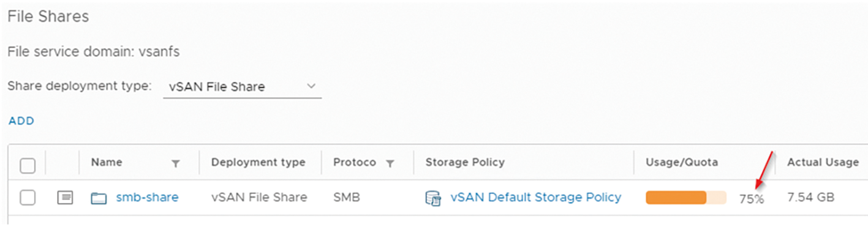Sort by the Name column header
This screenshot has height=227, width=868.
click(x=107, y=162)
